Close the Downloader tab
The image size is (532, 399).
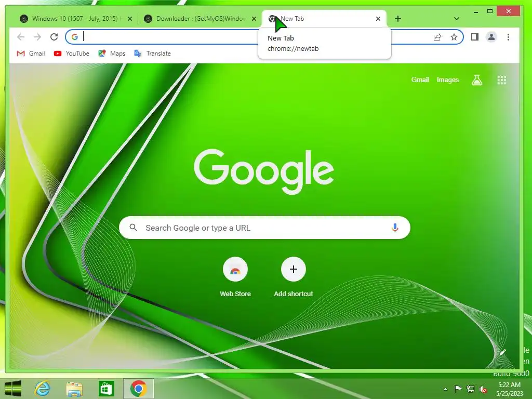(254, 19)
